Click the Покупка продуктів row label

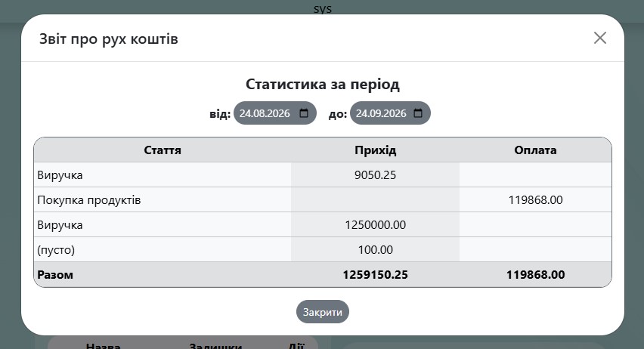pyautogui.click(x=88, y=200)
